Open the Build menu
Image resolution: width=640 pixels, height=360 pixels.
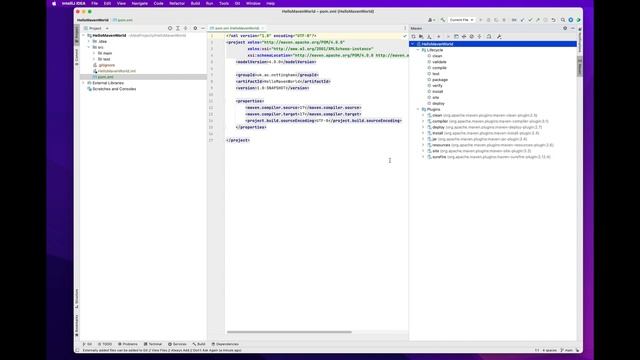click(195, 3)
